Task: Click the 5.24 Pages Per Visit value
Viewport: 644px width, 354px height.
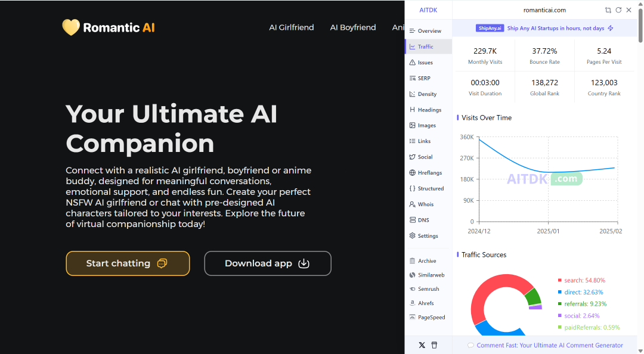Action: pos(604,51)
